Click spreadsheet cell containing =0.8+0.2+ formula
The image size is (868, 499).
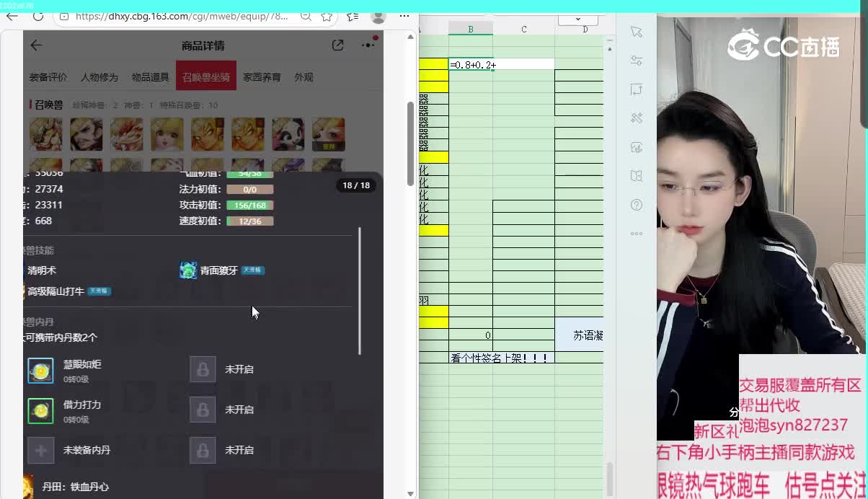[471, 65]
